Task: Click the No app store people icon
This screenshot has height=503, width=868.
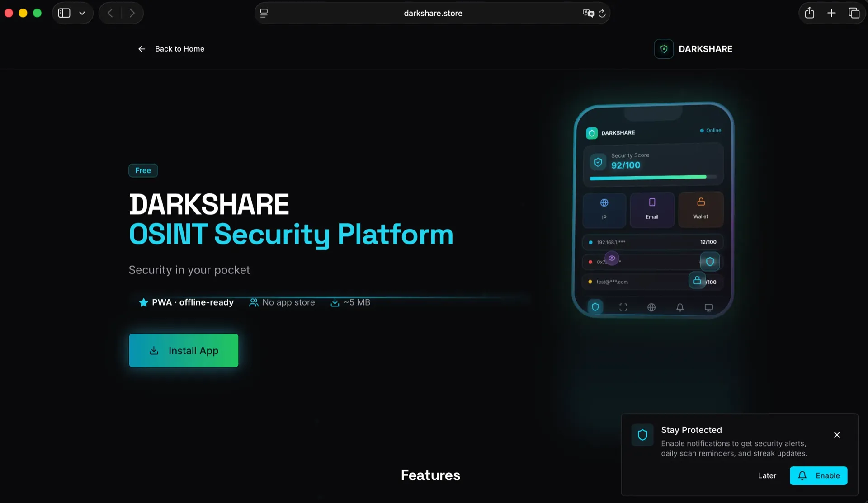Action: coord(254,302)
